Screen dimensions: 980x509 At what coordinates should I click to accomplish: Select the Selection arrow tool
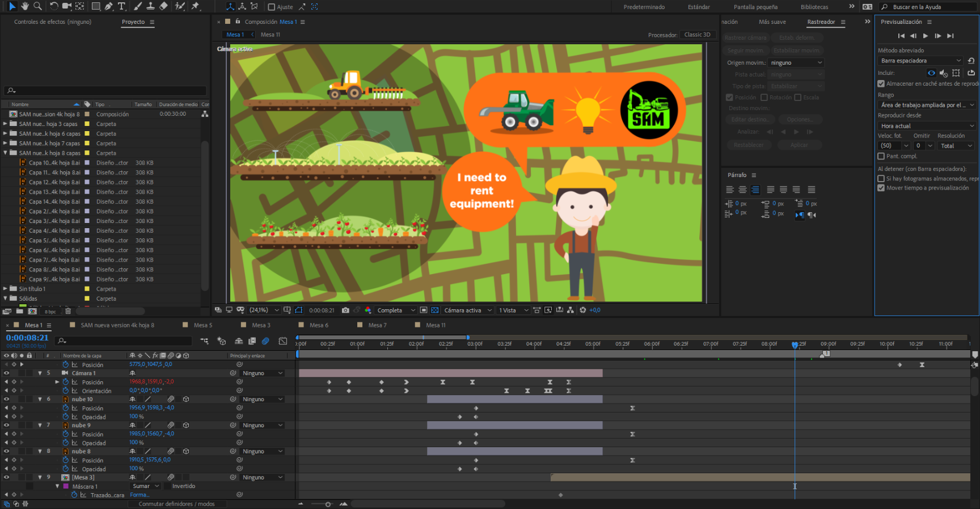pyautogui.click(x=12, y=6)
